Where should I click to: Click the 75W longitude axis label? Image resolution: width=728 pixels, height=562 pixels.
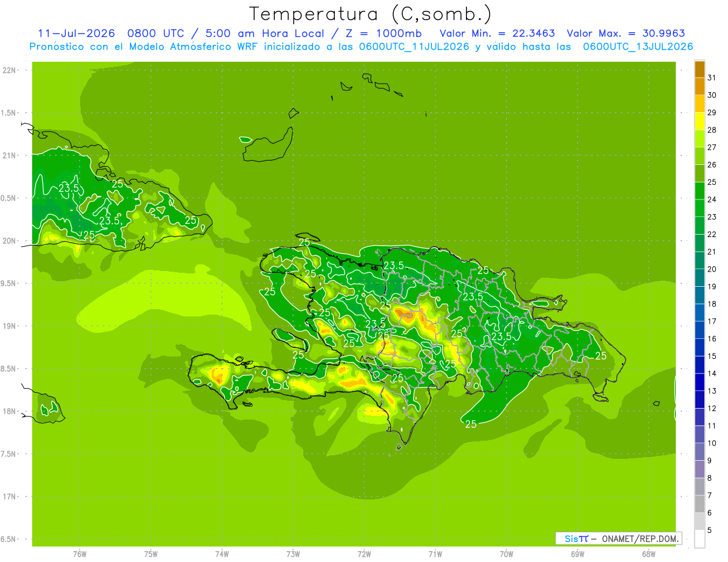coord(151,554)
